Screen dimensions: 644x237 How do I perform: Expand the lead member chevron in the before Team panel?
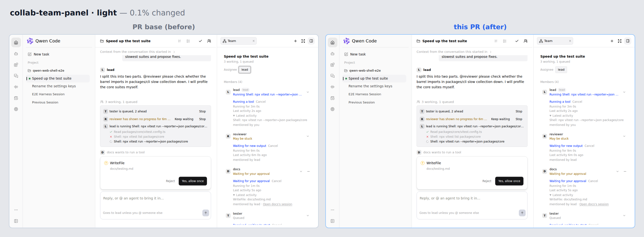pyautogui.click(x=308, y=92)
